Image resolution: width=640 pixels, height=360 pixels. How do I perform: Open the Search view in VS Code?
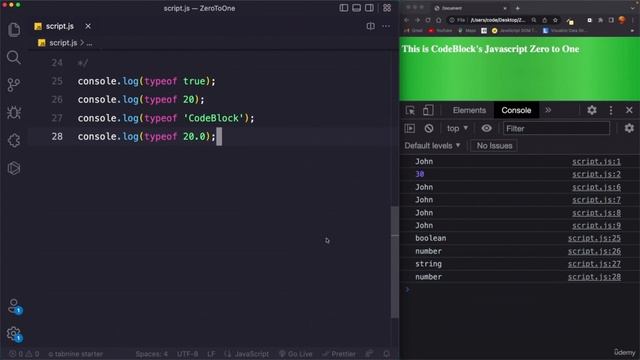13,57
